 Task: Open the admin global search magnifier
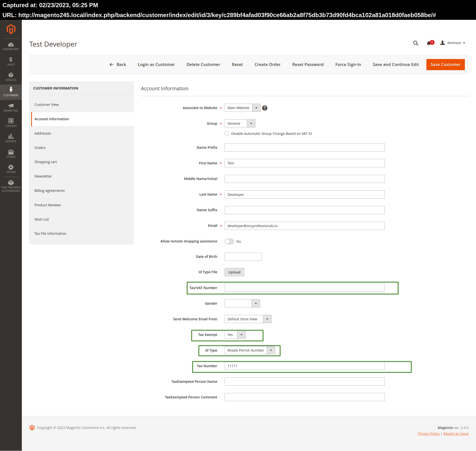click(416, 43)
